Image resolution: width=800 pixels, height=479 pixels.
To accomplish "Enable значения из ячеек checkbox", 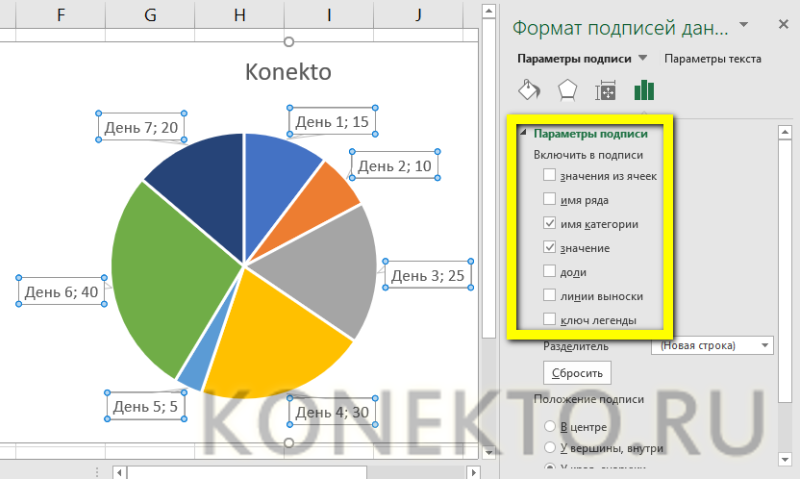I will [549, 175].
